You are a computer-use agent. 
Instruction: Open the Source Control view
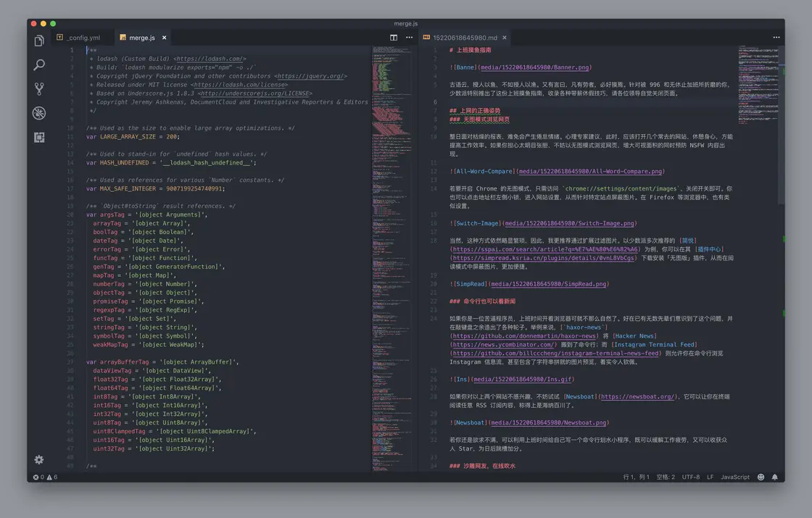[x=39, y=89]
